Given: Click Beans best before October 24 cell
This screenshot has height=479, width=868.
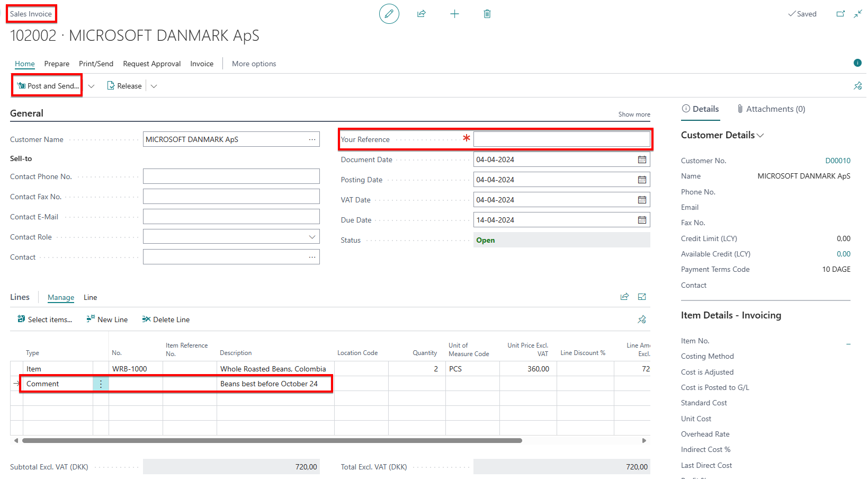Looking at the screenshot, I should (x=275, y=384).
